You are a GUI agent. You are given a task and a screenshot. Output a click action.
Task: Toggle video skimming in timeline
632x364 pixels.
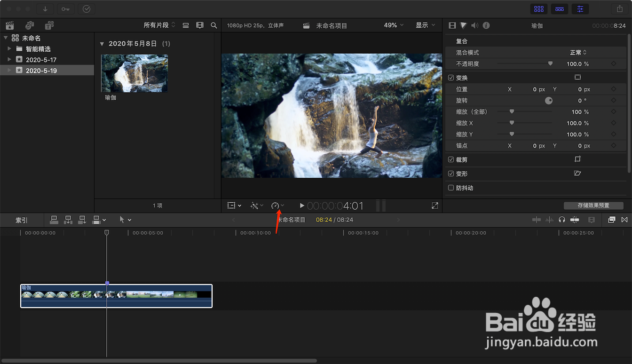537,220
